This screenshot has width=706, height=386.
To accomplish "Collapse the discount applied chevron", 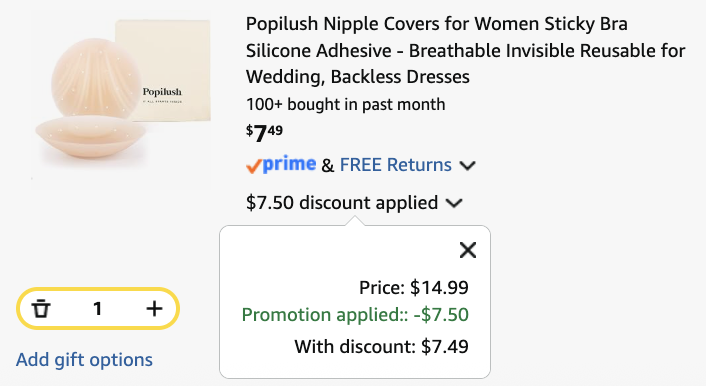I will point(454,203).
